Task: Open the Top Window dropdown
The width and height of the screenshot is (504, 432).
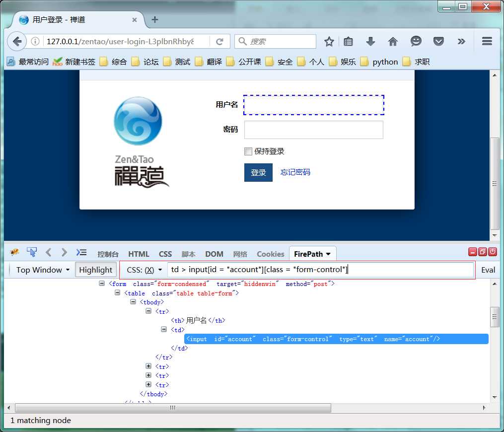Action: [x=43, y=270]
